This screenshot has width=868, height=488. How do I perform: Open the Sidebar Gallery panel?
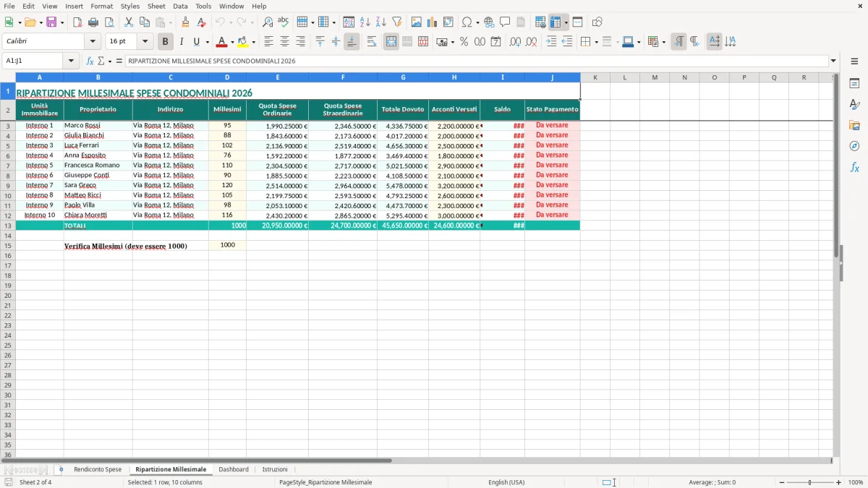point(854,125)
